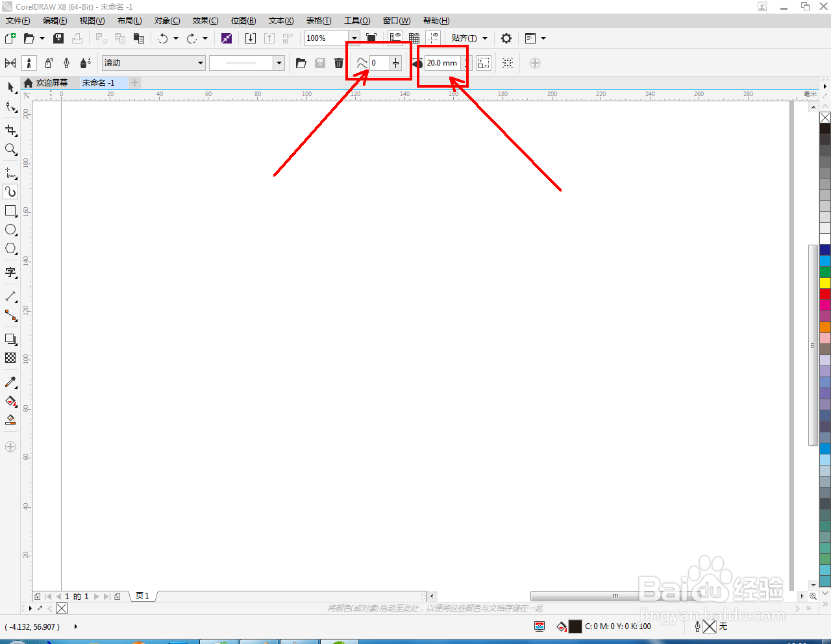Open the 视图(V) menu
This screenshot has height=644, width=831.
click(92, 21)
